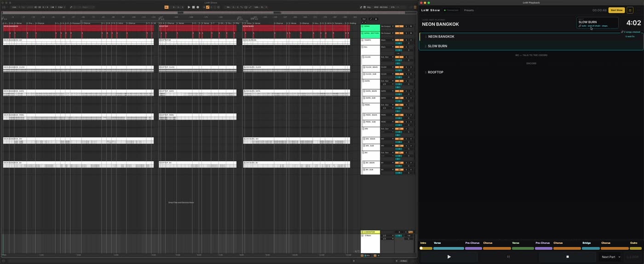Open the three-dot more menu in LnW Playback
This screenshot has width=644, height=264.
638,10
